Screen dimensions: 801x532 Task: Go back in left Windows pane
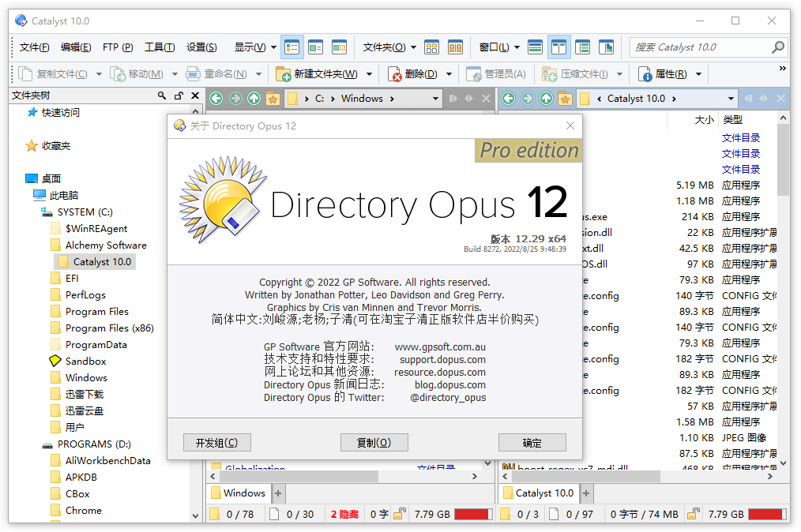coord(216,98)
